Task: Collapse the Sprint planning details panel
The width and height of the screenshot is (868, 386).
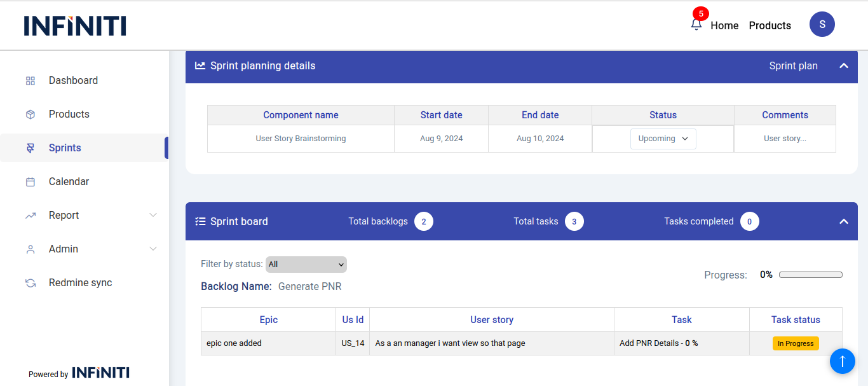Action: (x=843, y=65)
